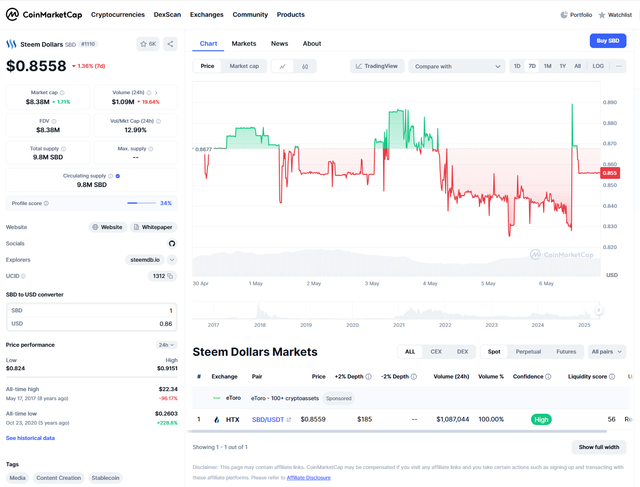Set chart range to 1Y
Screen dimensions: 640x487
563,66
